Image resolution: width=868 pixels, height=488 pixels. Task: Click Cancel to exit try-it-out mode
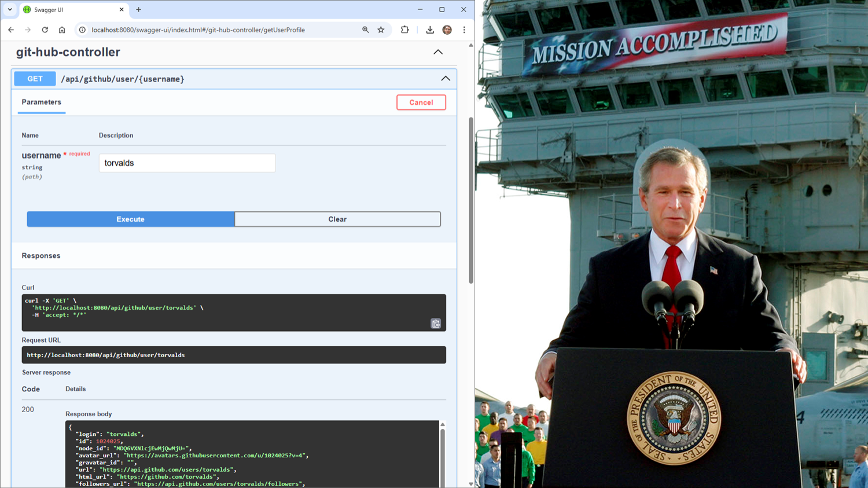pyautogui.click(x=421, y=102)
